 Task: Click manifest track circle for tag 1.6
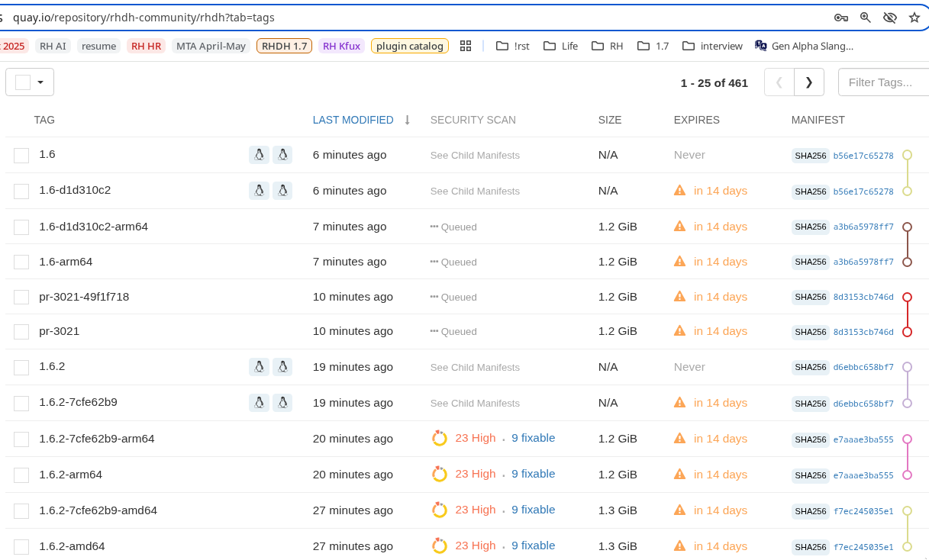pyautogui.click(x=907, y=155)
